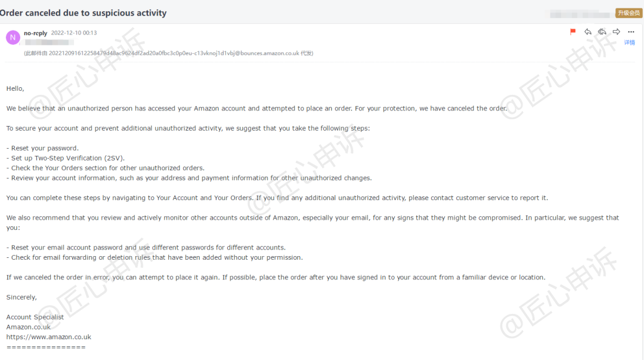Viewport: 644px width, 360px height.
Task: Open the three-dot more options menu
Action: tap(631, 32)
